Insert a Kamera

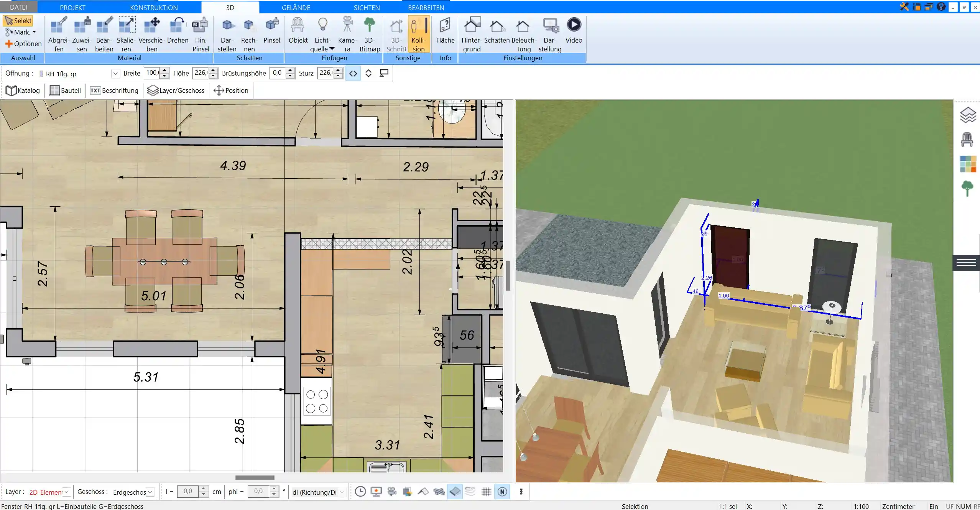click(x=347, y=34)
